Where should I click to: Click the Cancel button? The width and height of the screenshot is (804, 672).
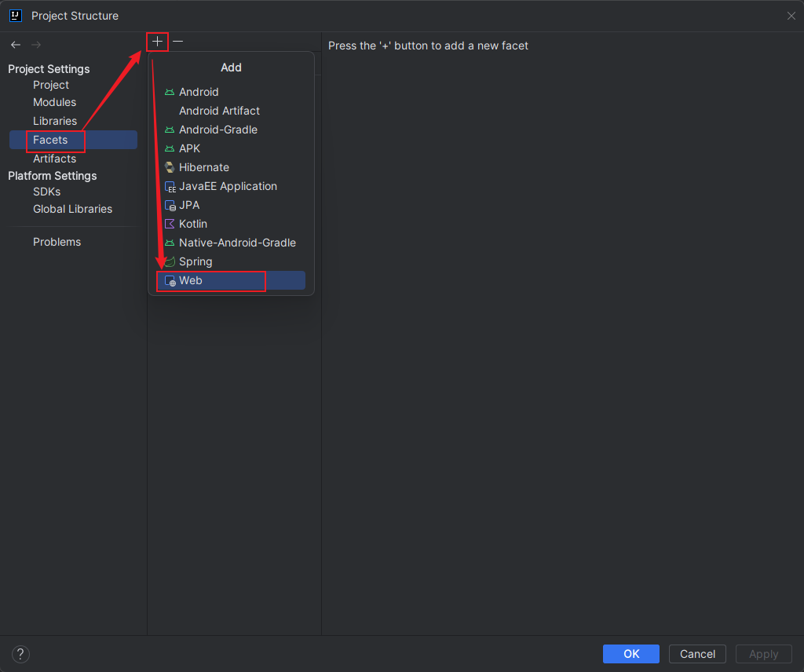click(697, 654)
